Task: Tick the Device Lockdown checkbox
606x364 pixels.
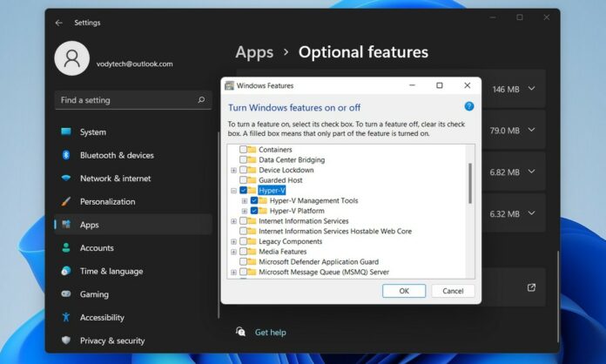Action: 243,170
